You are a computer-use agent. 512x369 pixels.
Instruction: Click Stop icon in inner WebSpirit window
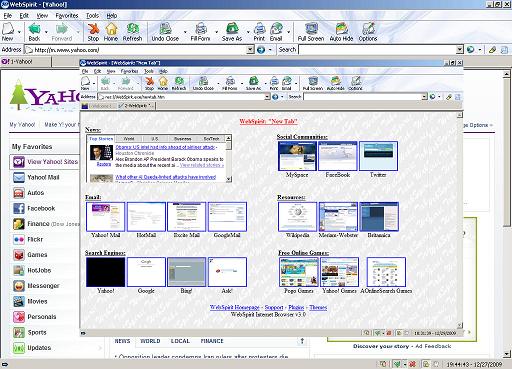pos(149,83)
